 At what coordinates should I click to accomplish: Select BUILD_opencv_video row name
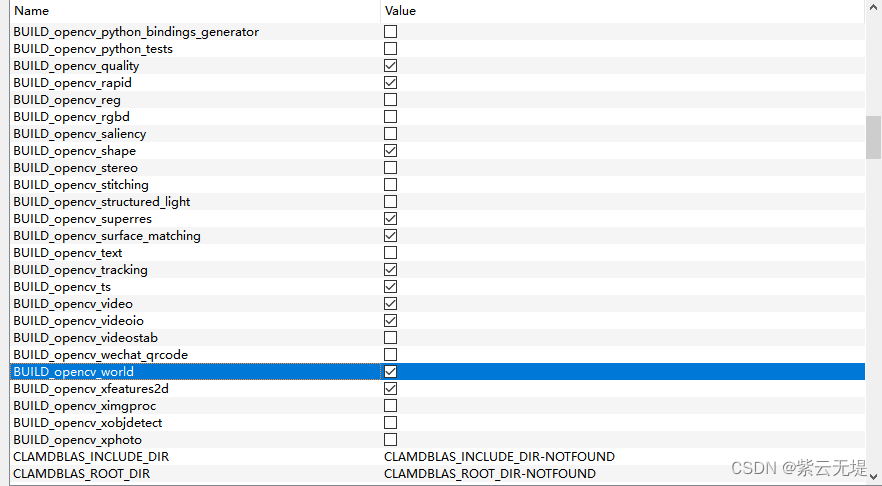click(x=73, y=304)
